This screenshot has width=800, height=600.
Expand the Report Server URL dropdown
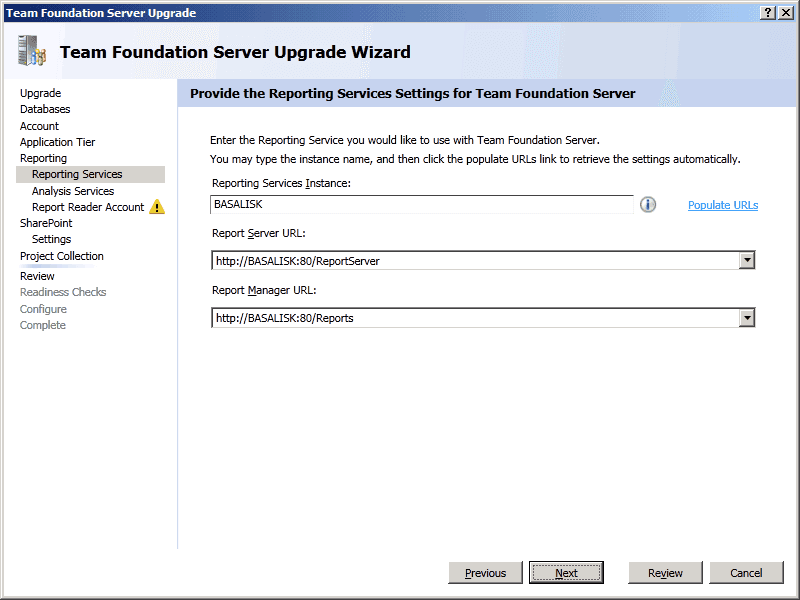(746, 261)
